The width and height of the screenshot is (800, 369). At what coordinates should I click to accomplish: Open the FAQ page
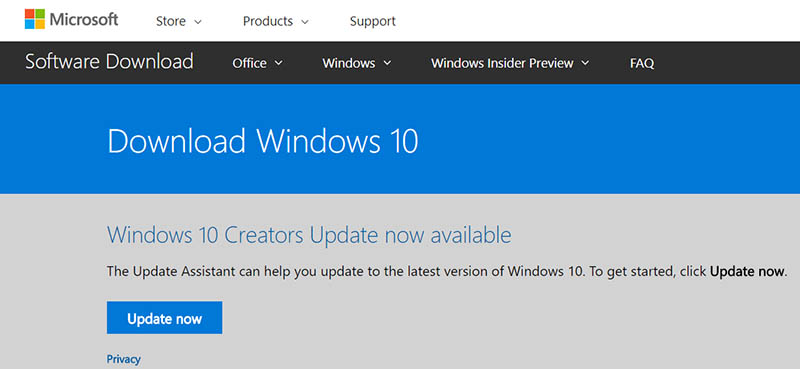642,63
